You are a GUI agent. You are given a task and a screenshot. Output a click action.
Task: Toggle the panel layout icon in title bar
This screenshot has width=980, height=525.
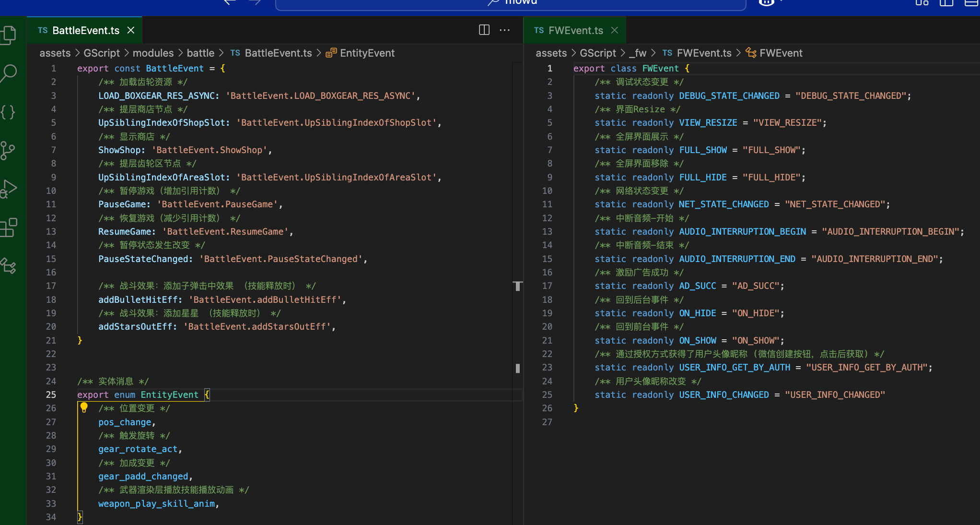click(971, 2)
